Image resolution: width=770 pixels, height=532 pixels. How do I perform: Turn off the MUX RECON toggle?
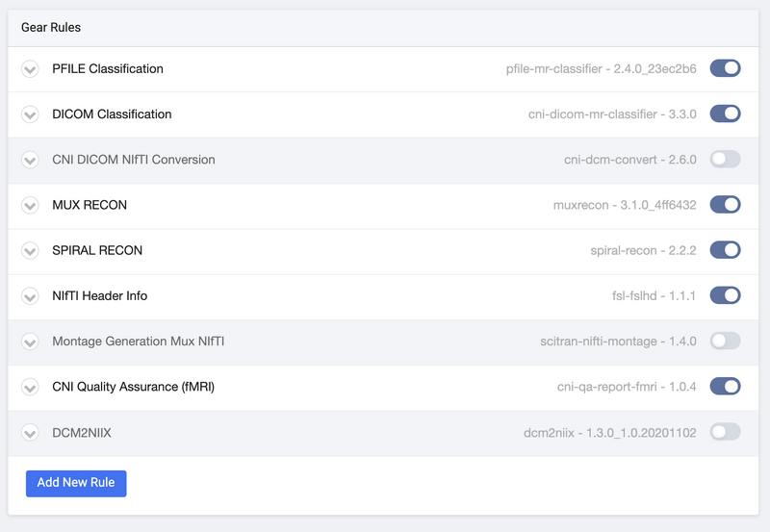[725, 205]
